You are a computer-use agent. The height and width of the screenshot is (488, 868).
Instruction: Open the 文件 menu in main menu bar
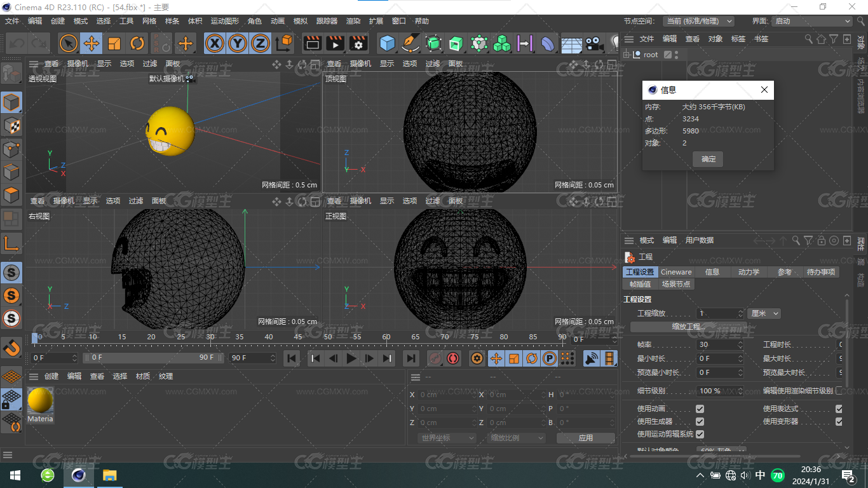point(12,21)
